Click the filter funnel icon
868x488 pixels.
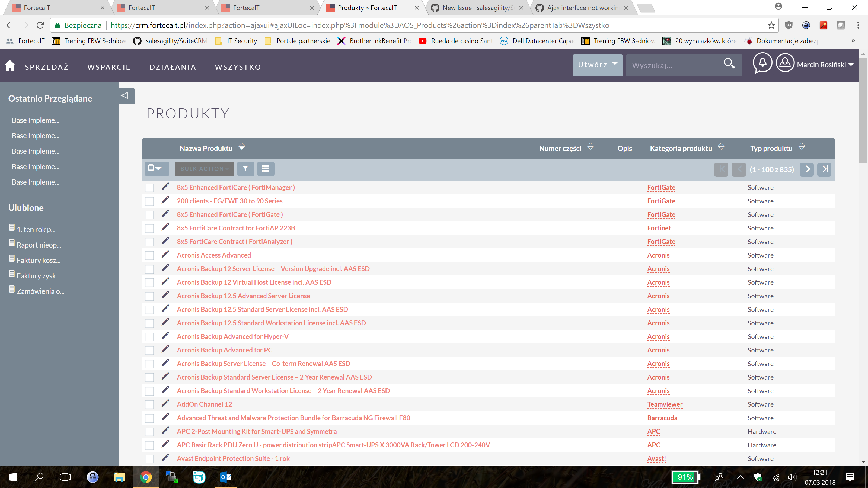coord(245,168)
